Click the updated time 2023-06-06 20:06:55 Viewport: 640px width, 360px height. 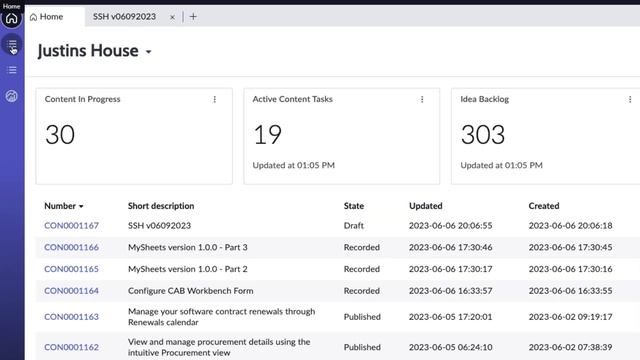tap(451, 225)
